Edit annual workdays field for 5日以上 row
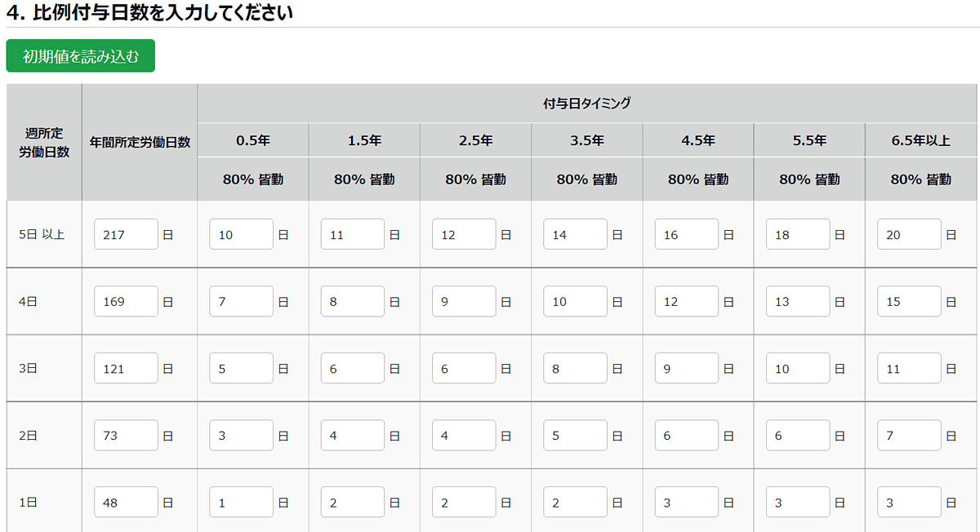Screen dimensions: 980x532 (x=126, y=234)
